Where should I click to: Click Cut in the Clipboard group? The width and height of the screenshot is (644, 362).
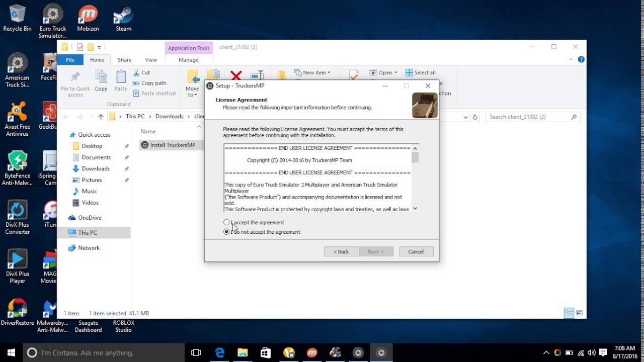[141, 72]
